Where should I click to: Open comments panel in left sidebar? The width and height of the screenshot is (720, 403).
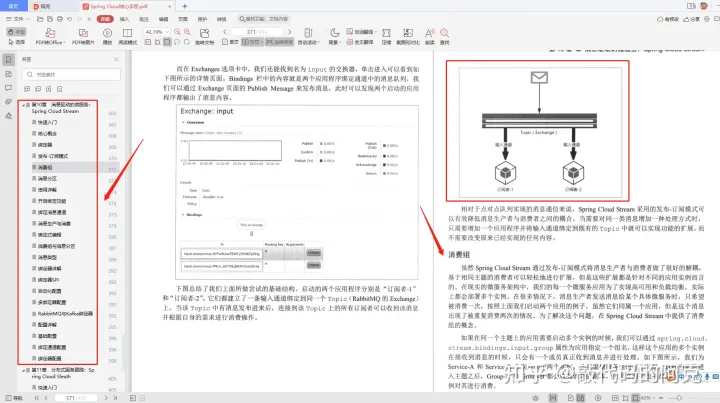[x=8, y=88]
